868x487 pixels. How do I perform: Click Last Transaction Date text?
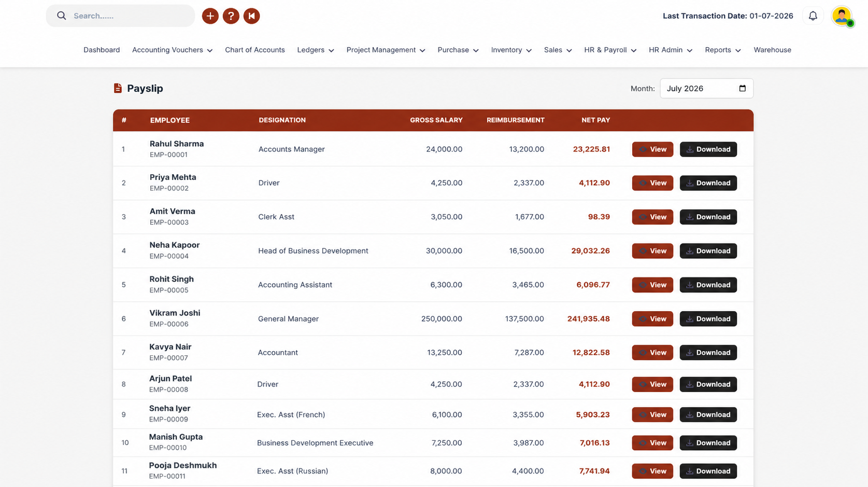(728, 16)
